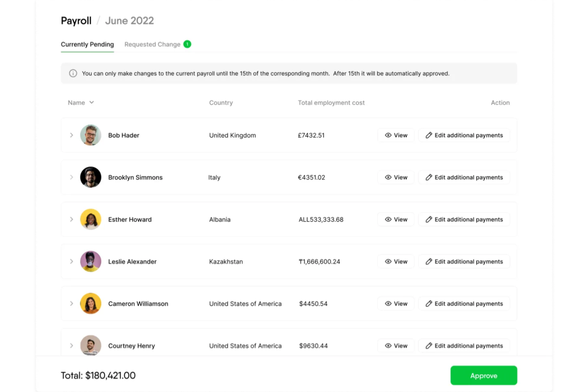Image resolution: width=588 pixels, height=392 pixels.
Task: View Cameron Williamson's payroll details
Action: (396, 303)
